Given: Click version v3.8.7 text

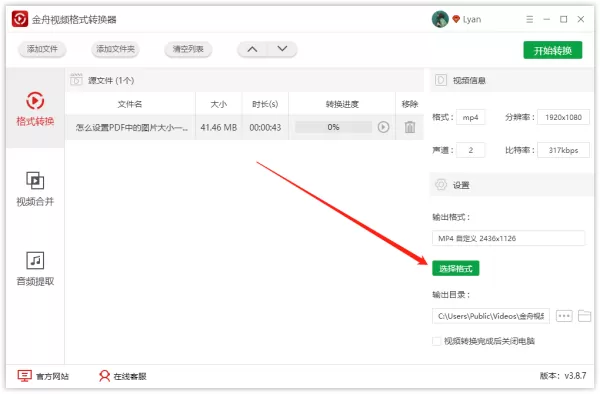Looking at the screenshot, I should (563, 376).
